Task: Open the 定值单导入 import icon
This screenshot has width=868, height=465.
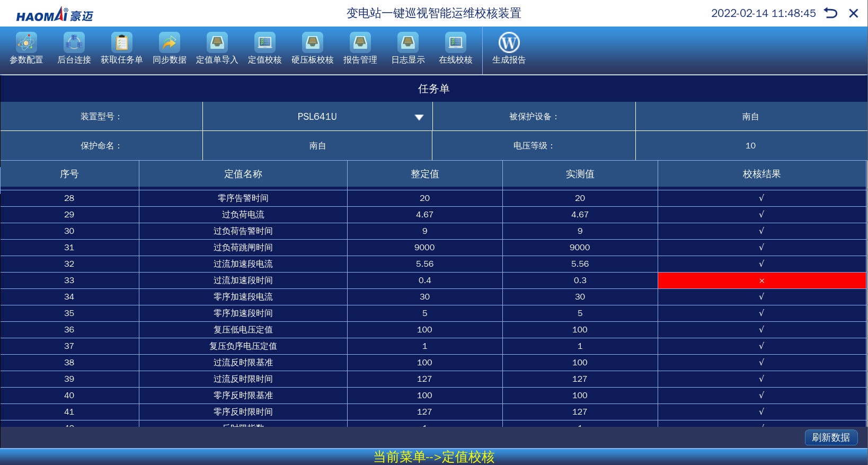Action: [217, 43]
